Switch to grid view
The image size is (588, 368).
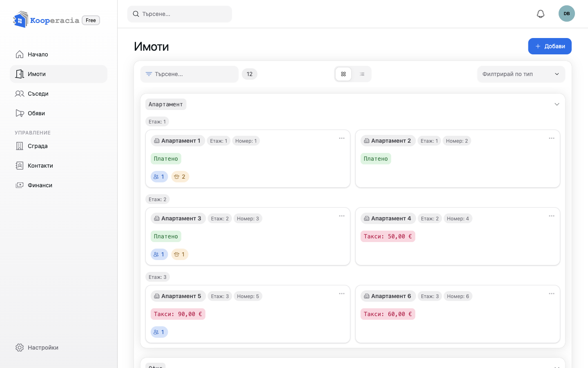(x=343, y=74)
